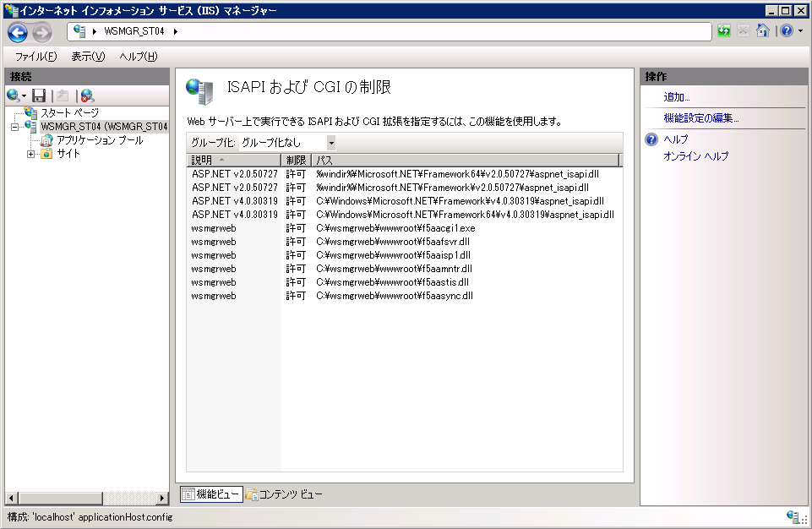Refresh the page with the green refresh icon
This screenshot has height=529, width=812.
(x=724, y=31)
